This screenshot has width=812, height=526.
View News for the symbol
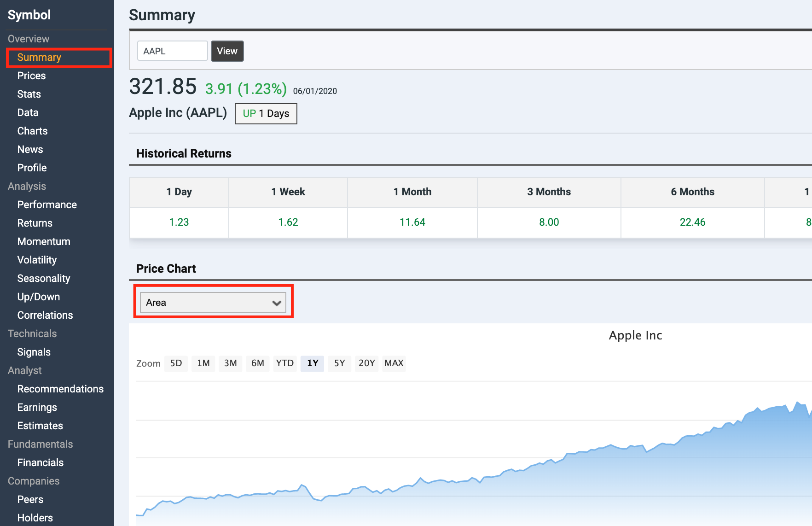(x=30, y=150)
